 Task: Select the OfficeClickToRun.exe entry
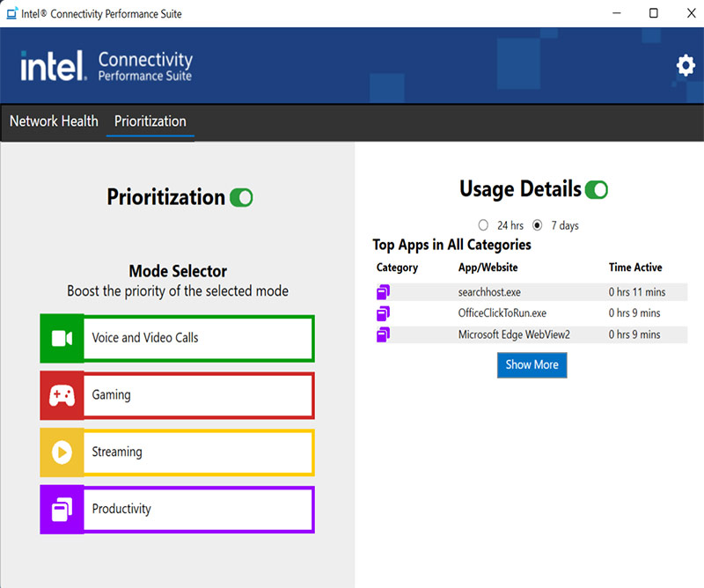(x=502, y=313)
